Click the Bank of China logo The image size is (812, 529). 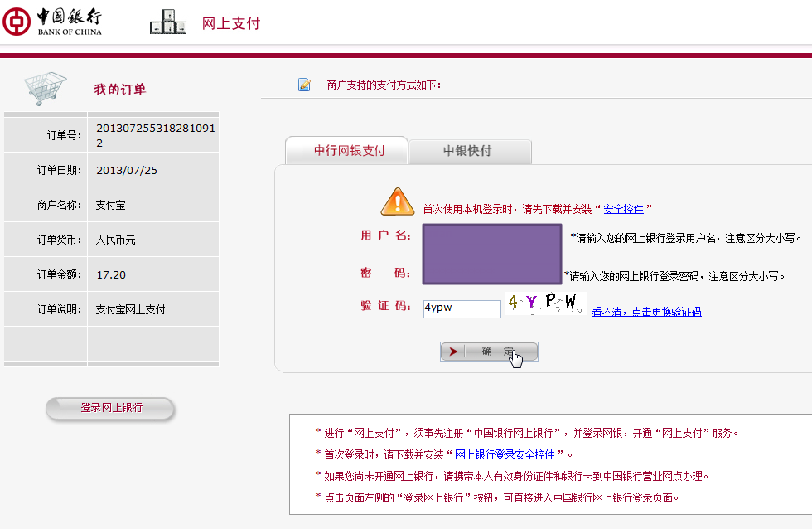click(52, 22)
